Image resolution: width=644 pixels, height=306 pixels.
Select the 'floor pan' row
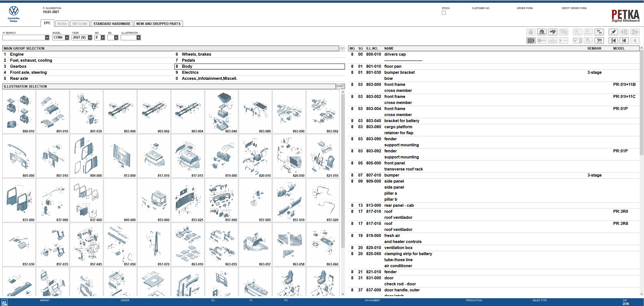494,66
